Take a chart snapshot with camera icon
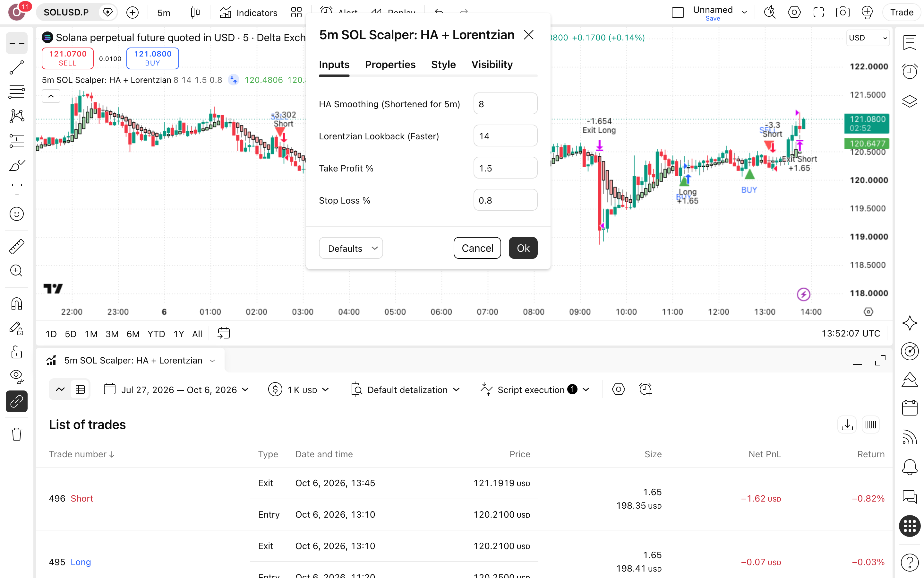Image resolution: width=924 pixels, height=578 pixels. pos(843,13)
